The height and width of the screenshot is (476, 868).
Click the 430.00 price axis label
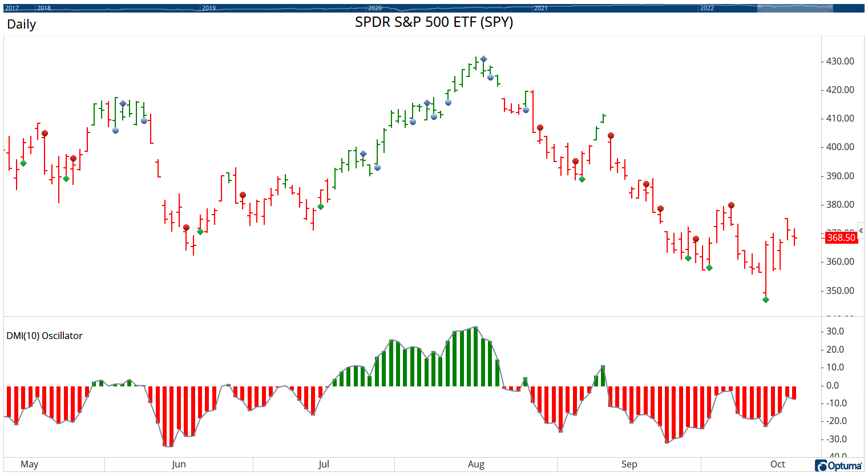point(841,61)
